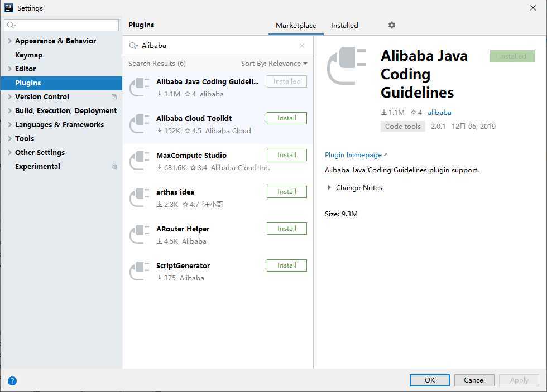Expand Languages & Frameworks node
Screen dimensions: 547x392
(x=9, y=124)
